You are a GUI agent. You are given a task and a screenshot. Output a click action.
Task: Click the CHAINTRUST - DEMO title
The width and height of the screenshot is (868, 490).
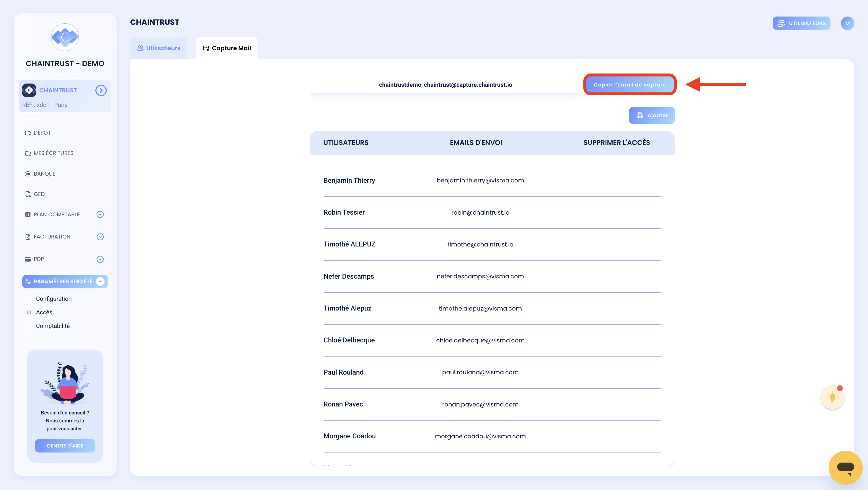[x=65, y=63]
